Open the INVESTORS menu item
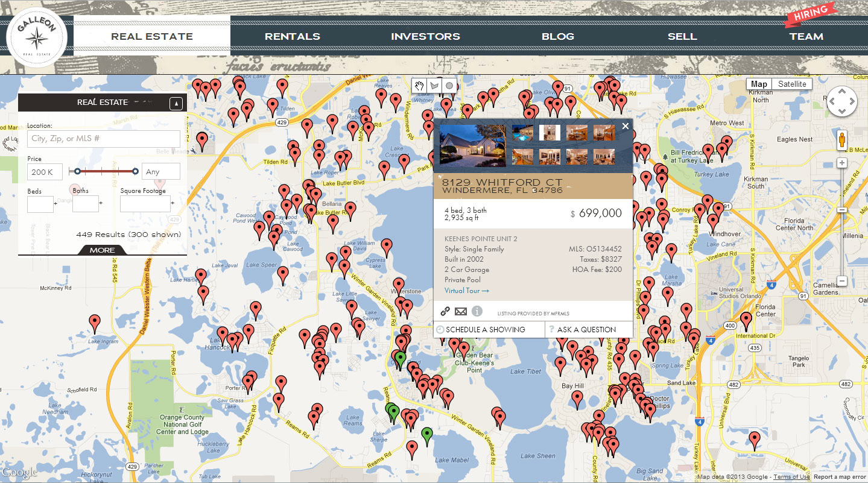The width and height of the screenshot is (868, 483). coord(425,36)
